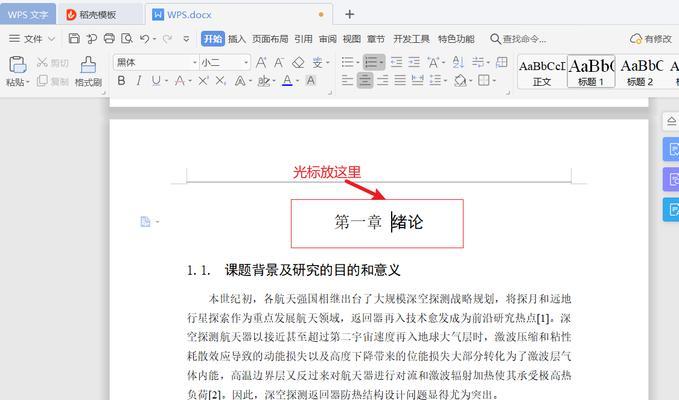Click the Paste clipboard icon
The width and height of the screenshot is (679, 400).
(18, 65)
